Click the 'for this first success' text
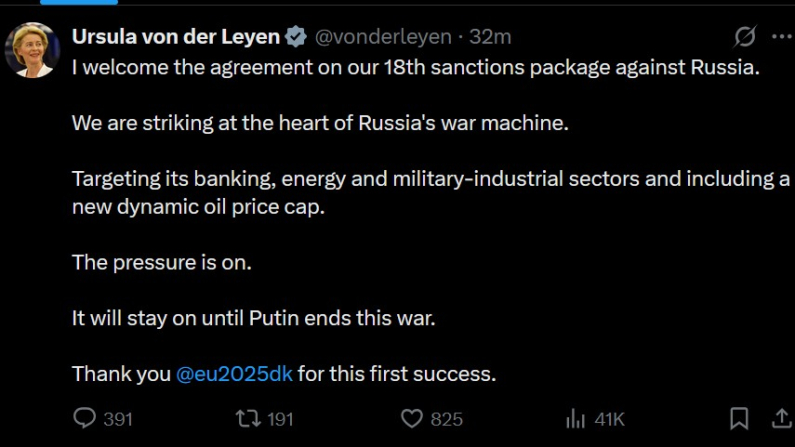The height and width of the screenshot is (447, 795). pos(397,374)
